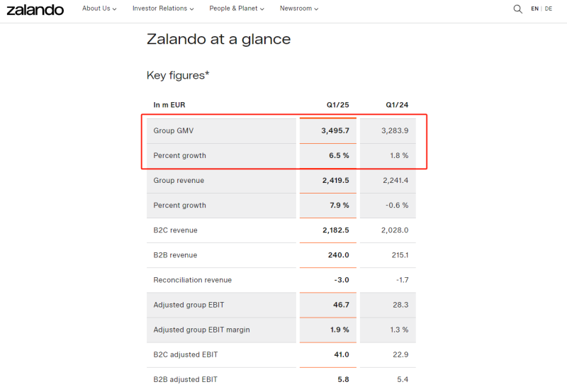Viewport: 567px width, 392px height.
Task: Expand the About Us menu
Action: (x=99, y=9)
